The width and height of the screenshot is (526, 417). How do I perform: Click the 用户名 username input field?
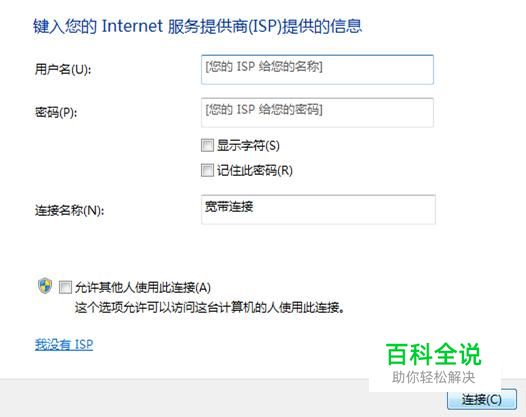click(317, 69)
